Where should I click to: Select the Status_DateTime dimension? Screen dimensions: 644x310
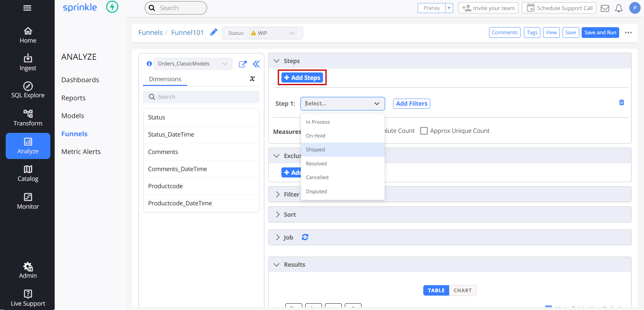tap(201, 135)
